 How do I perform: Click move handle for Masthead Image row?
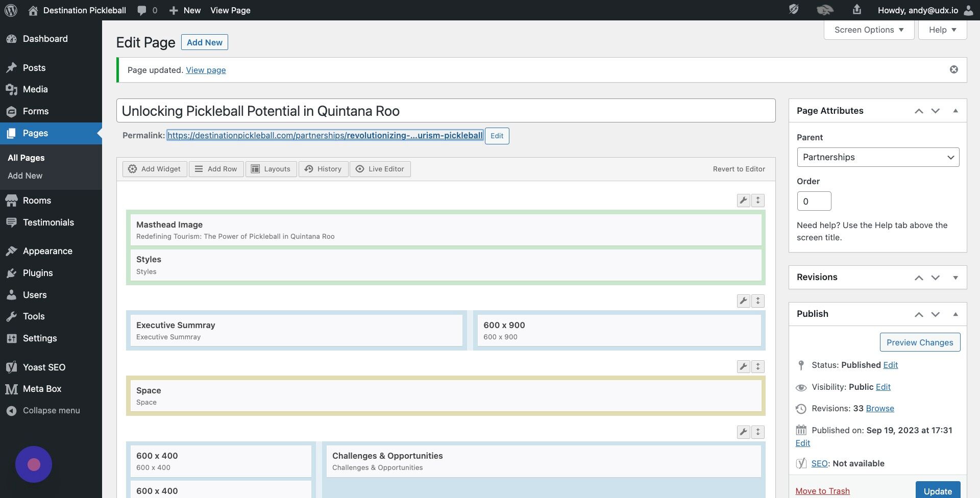[x=758, y=201]
